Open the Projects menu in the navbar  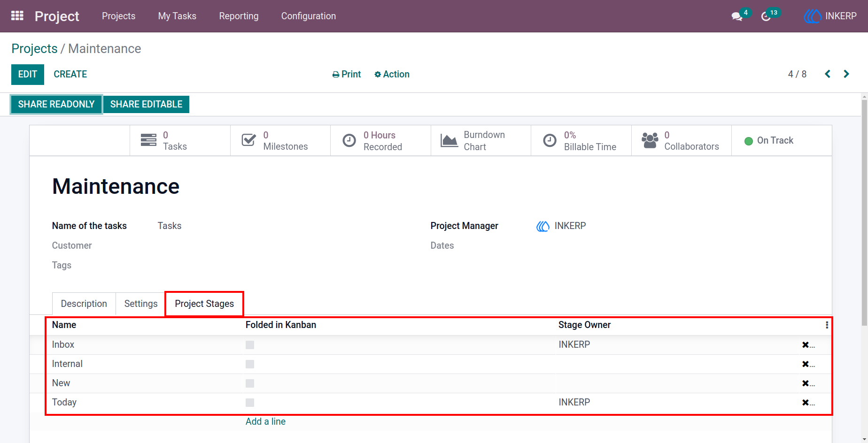(118, 16)
